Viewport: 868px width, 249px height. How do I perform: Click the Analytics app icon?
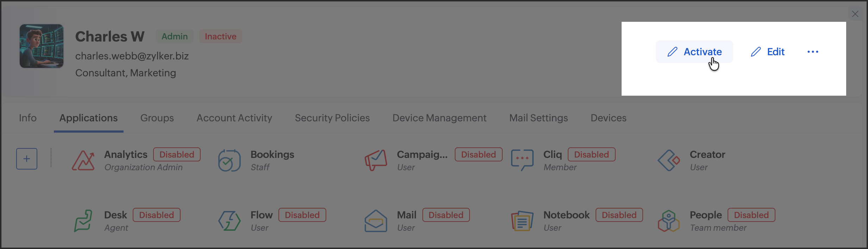coord(83,160)
